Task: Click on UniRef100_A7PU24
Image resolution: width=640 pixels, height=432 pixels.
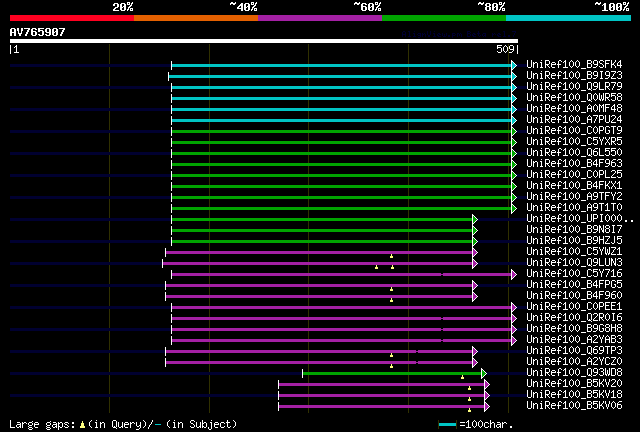Action: (574, 120)
